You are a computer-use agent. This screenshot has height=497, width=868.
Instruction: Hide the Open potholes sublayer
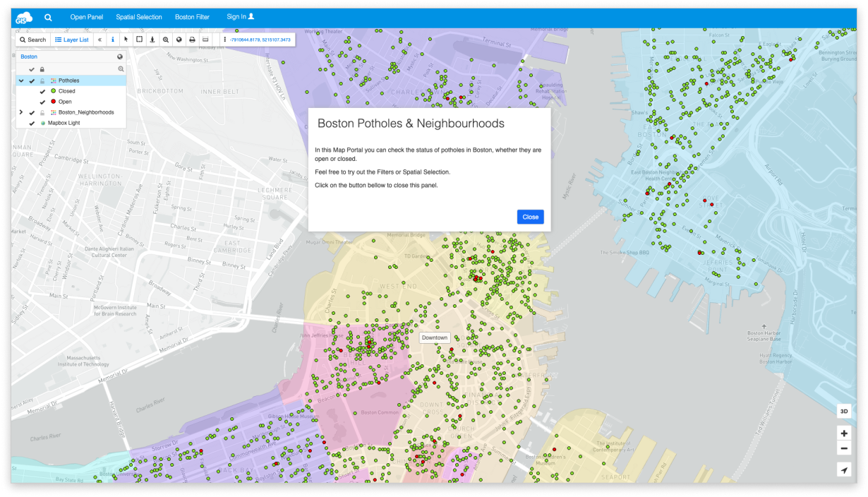(42, 102)
